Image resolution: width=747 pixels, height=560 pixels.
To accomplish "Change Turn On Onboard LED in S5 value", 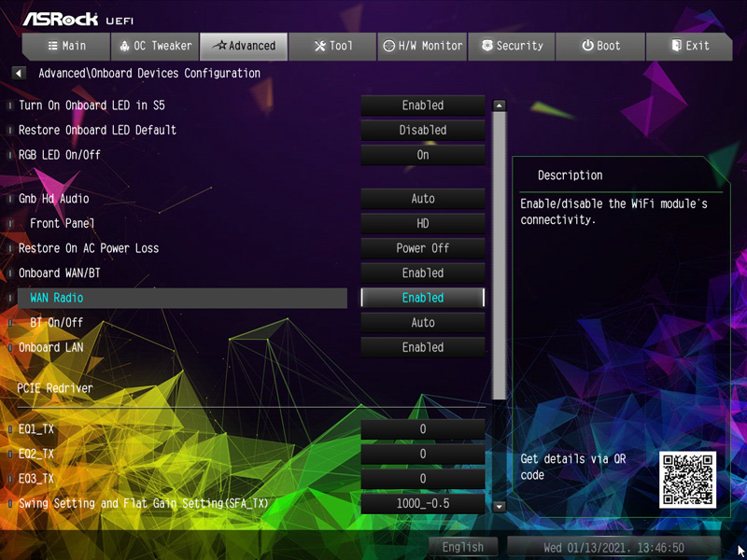I will [x=423, y=105].
